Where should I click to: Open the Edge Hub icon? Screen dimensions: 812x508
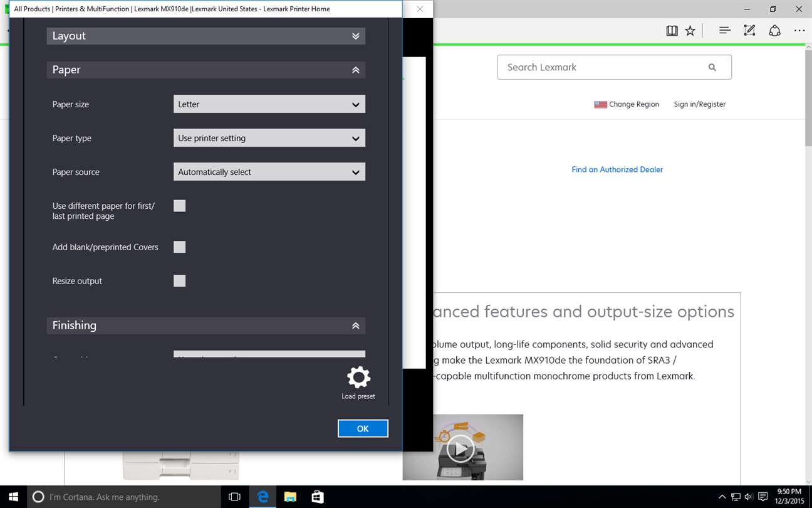click(x=725, y=30)
